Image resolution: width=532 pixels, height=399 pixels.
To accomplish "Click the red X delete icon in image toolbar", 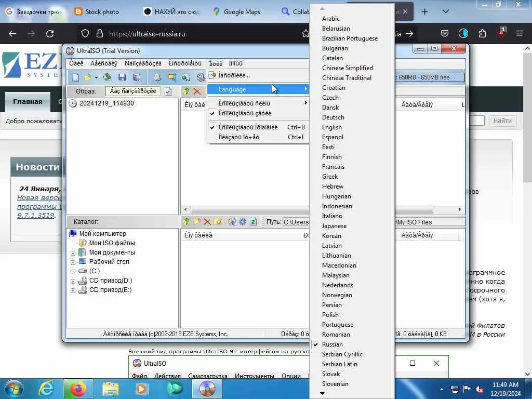I will (x=197, y=91).
